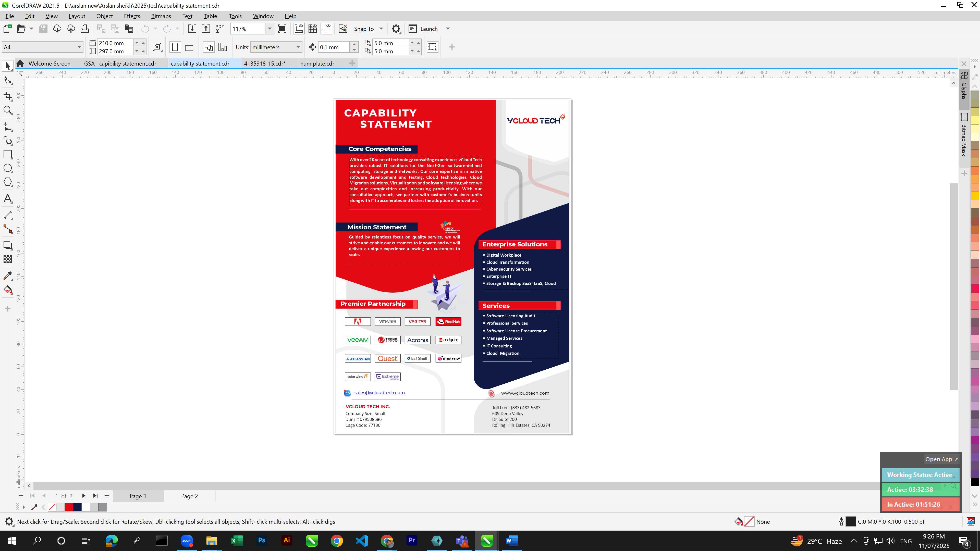Select the Connector tool
980x551 pixels.
(8, 229)
